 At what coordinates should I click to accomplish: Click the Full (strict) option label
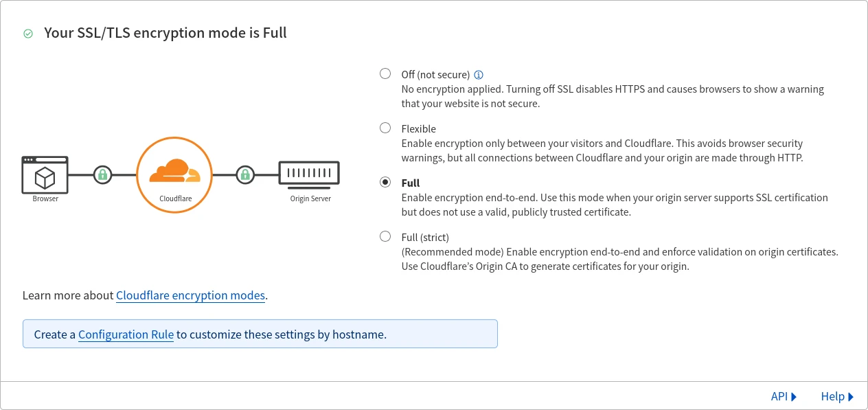[x=424, y=237]
